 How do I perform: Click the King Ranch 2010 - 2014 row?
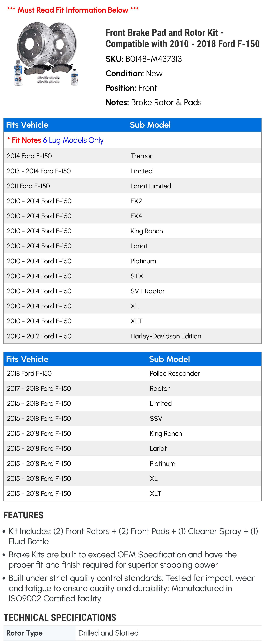coord(132,231)
